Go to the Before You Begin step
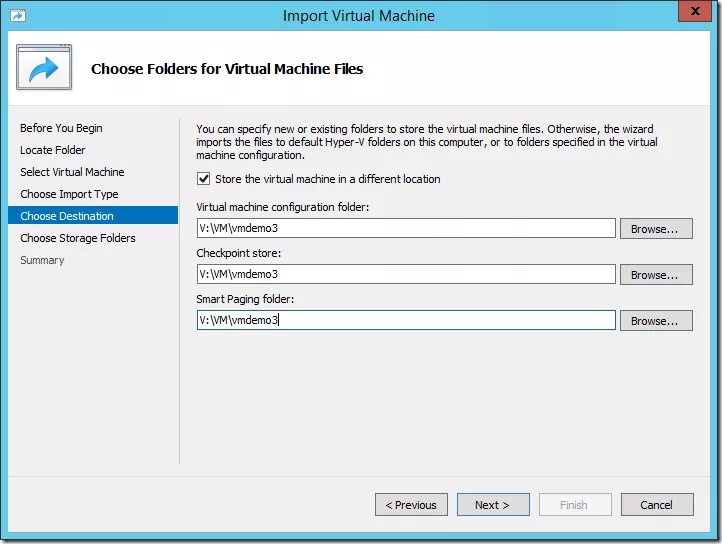This screenshot has width=722, height=544. [x=61, y=128]
